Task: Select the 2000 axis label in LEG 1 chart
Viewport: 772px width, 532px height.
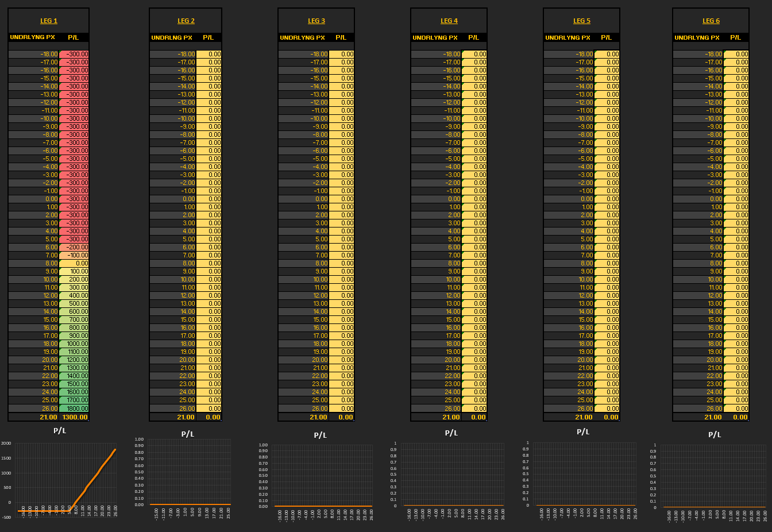Action: (x=6, y=444)
